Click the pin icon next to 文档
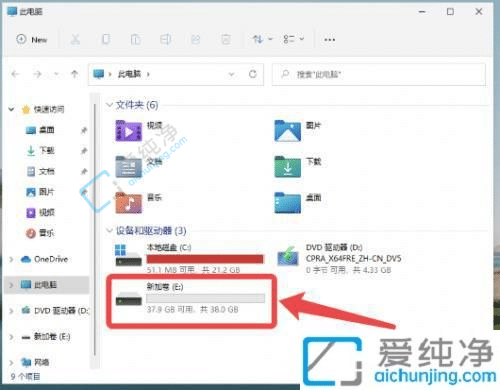Image resolution: width=500 pixels, height=390 pixels. tap(84, 172)
